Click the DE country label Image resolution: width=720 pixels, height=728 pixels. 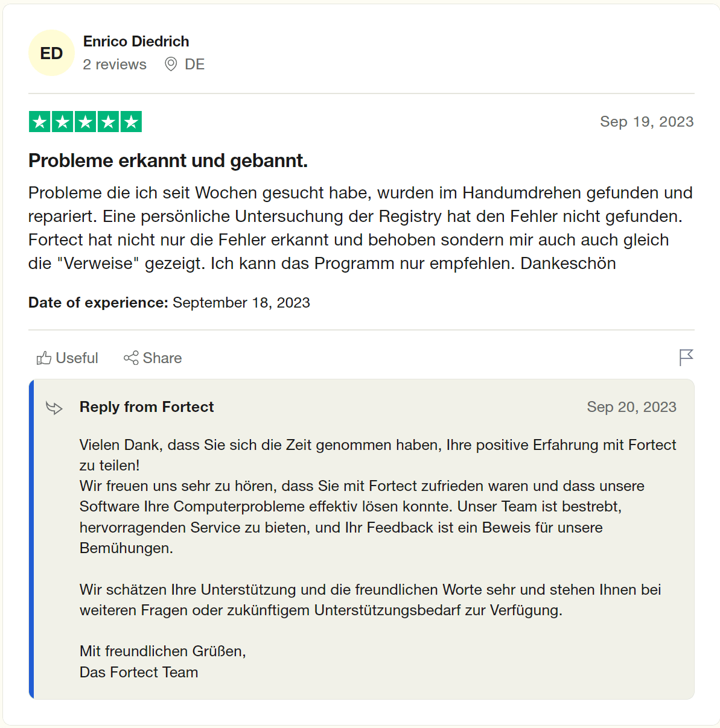(x=194, y=65)
